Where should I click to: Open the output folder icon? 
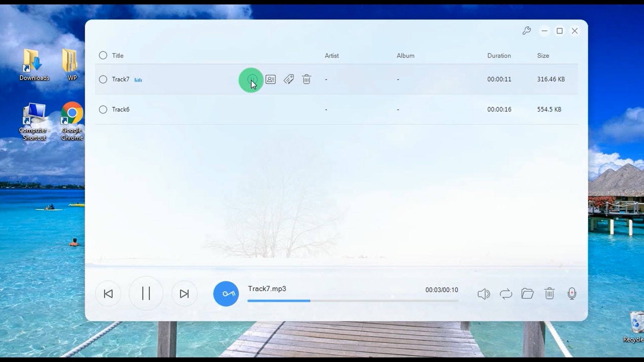point(527,294)
